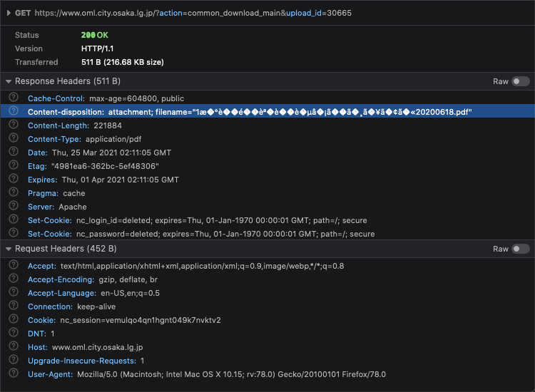
Task: Click the Pragma header name
Action: (x=42, y=193)
